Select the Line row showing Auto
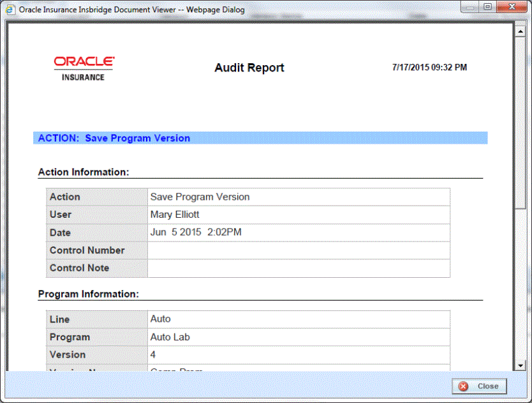Image resolution: width=532 pixels, height=403 pixels. tap(191, 319)
